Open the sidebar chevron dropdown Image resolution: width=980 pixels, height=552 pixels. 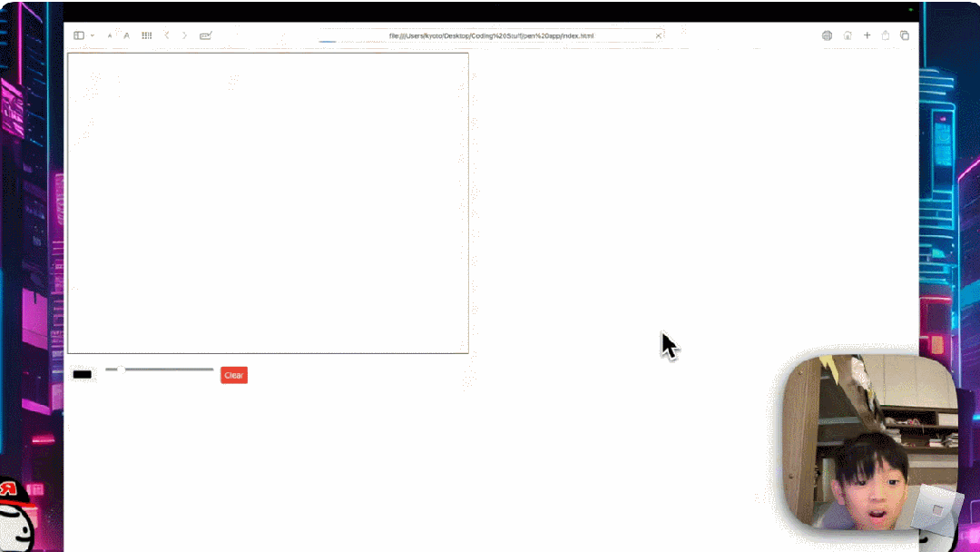point(92,35)
